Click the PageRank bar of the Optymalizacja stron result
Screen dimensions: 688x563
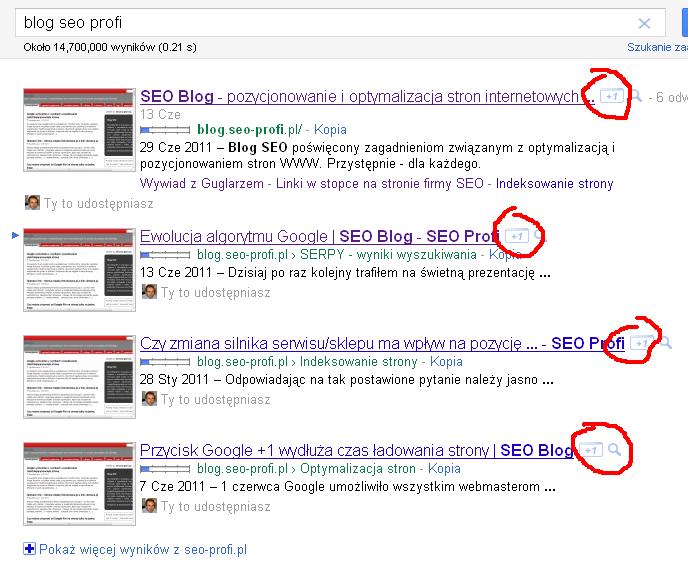pos(165,469)
